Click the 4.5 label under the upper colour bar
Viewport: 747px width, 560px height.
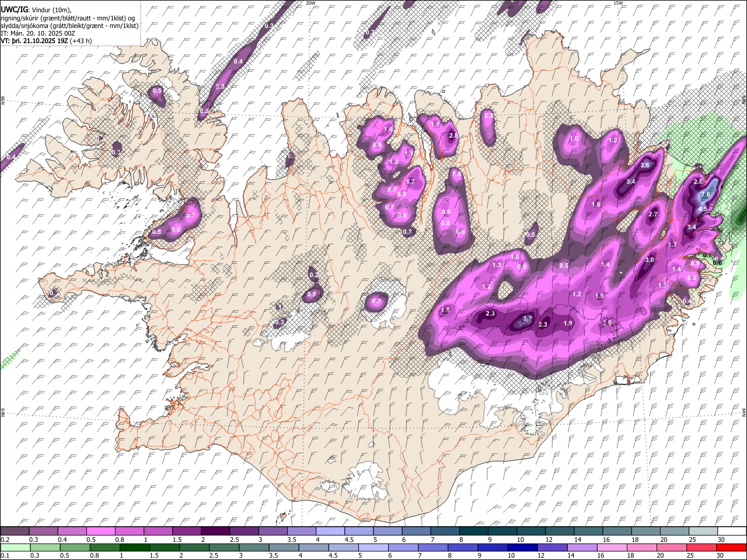coord(349,540)
